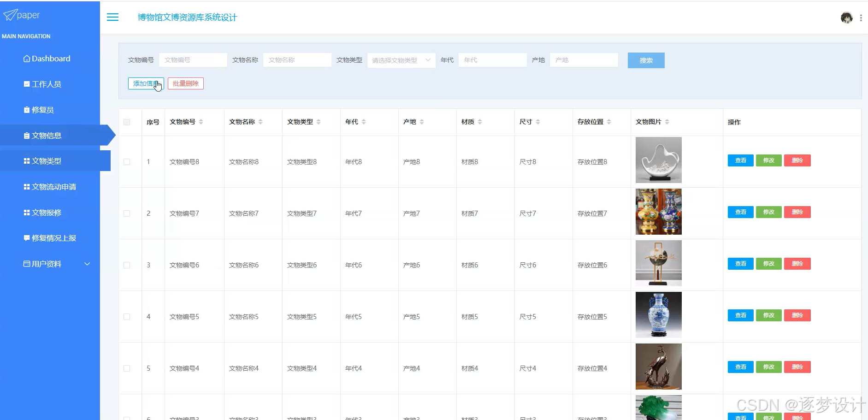Expand the 用户资料 submenu chevron
Viewport: 868px width, 420px height.
(x=87, y=264)
